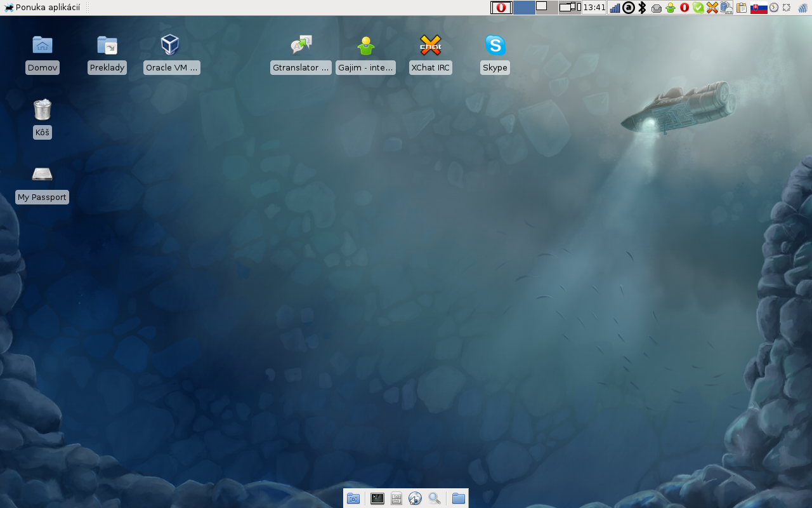Open the magnifier application finder in dock

tap(435, 498)
